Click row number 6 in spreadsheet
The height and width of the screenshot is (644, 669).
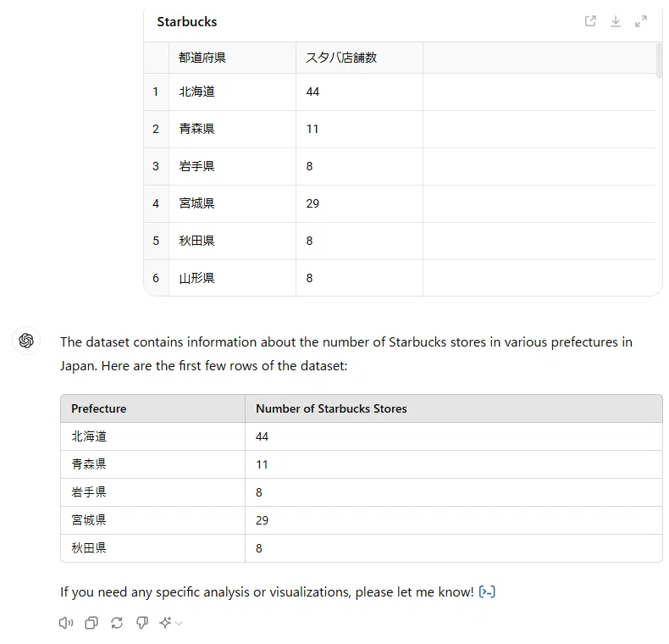[156, 278]
